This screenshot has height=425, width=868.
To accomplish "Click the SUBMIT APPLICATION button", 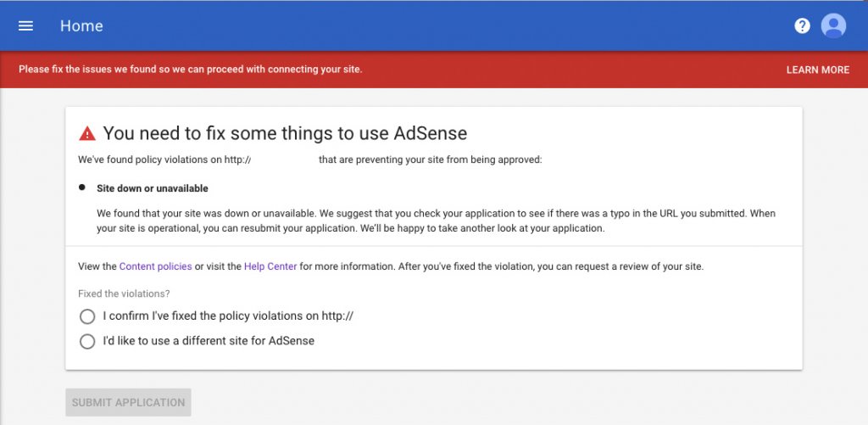I will click(128, 403).
